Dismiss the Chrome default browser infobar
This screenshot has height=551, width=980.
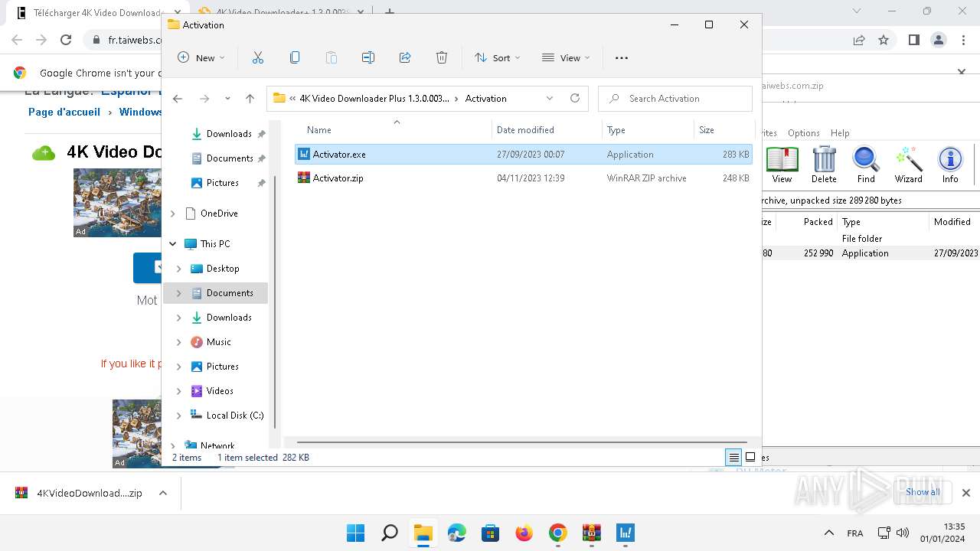pos(962,72)
